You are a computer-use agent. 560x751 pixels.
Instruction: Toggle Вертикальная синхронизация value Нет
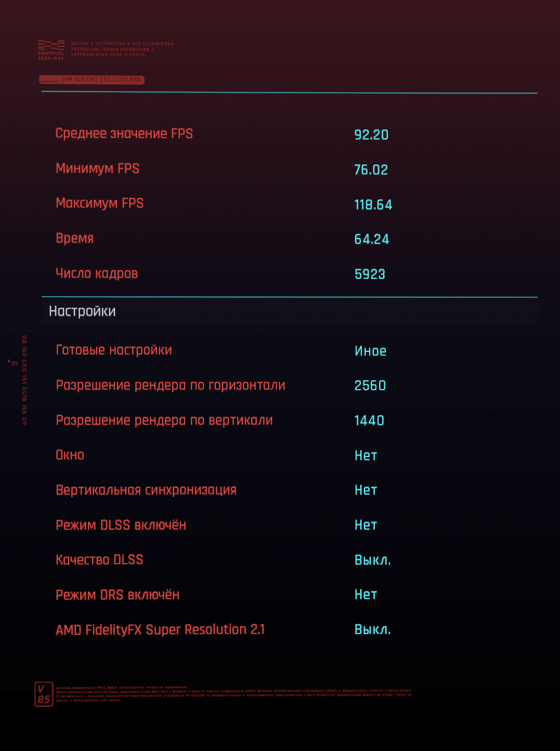coord(366,490)
